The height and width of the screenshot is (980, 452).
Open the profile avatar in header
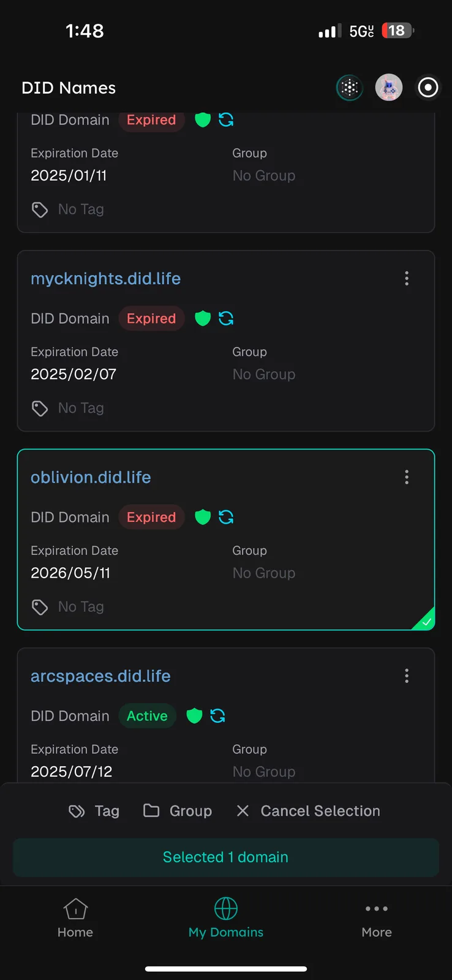(x=389, y=88)
